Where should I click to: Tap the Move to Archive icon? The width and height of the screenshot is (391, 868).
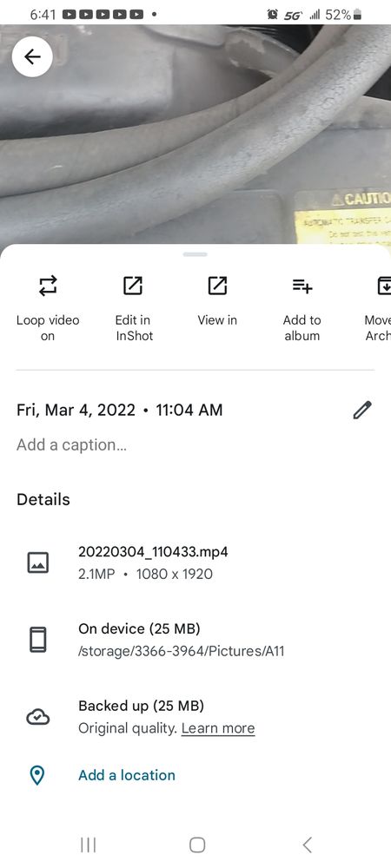[384, 286]
